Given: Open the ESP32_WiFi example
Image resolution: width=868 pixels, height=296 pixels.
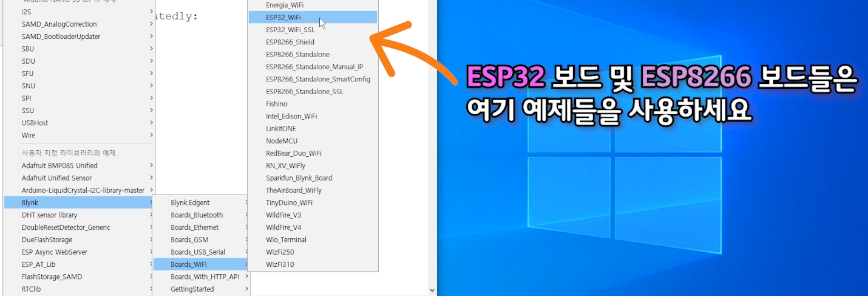Looking at the screenshot, I should click(x=313, y=18).
